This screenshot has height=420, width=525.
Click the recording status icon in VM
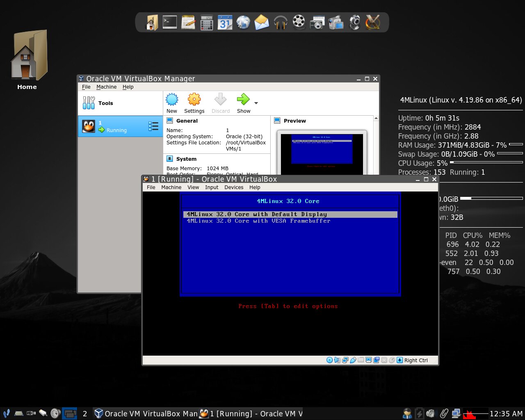point(376,360)
